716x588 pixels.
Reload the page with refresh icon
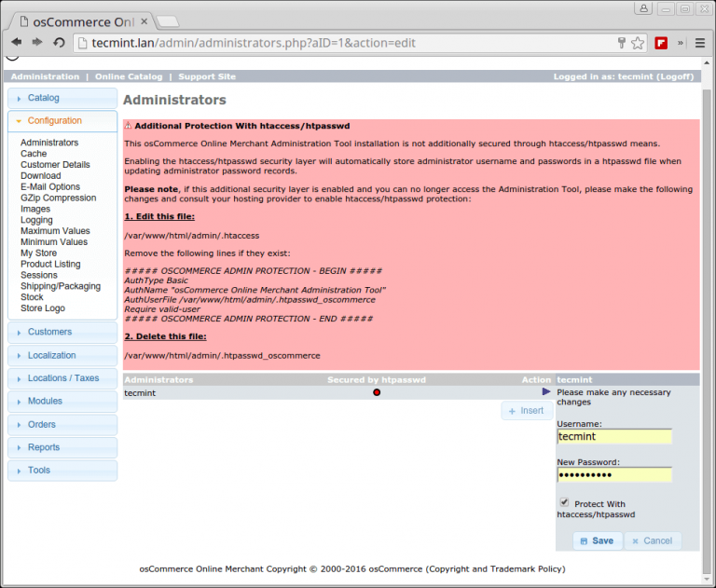pyautogui.click(x=59, y=43)
